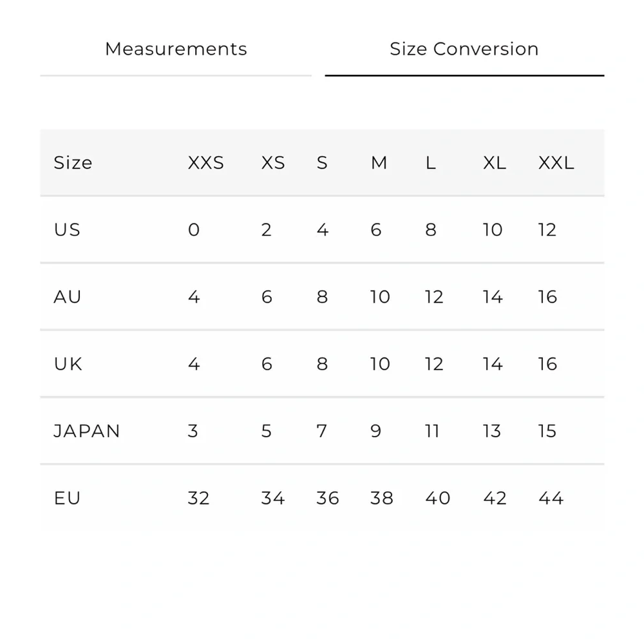This screenshot has height=644, width=644.
Task: Select the Size Conversion tab
Action: pos(464,49)
